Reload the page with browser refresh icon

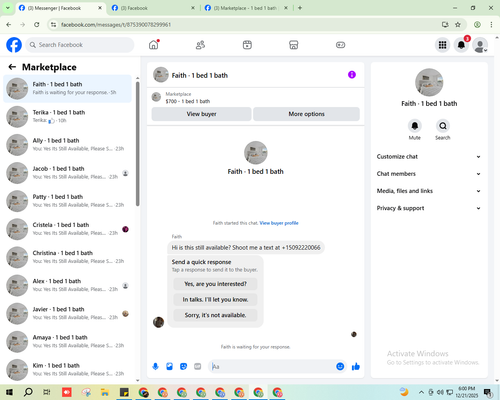coord(37,24)
